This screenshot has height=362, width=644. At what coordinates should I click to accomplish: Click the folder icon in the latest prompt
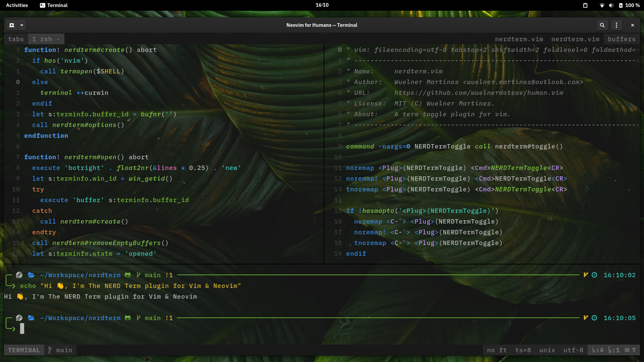point(31,318)
